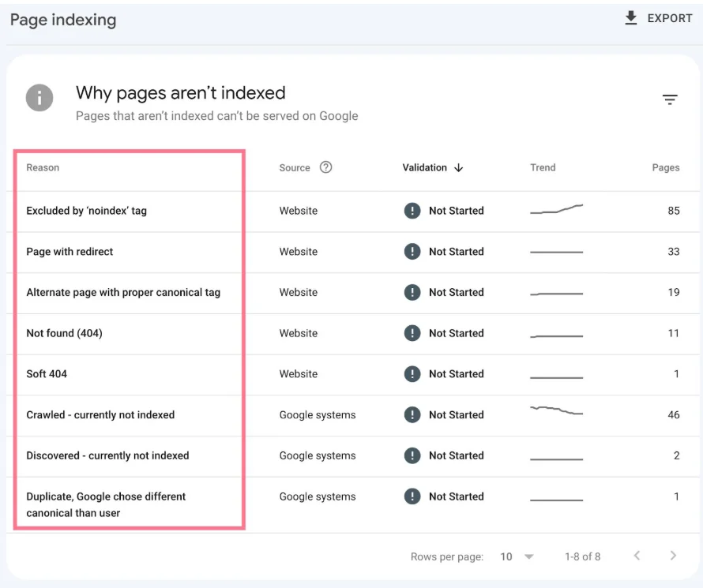The width and height of the screenshot is (703, 588).
Task: Open the Rows per page dropdown
Action: pos(517,556)
